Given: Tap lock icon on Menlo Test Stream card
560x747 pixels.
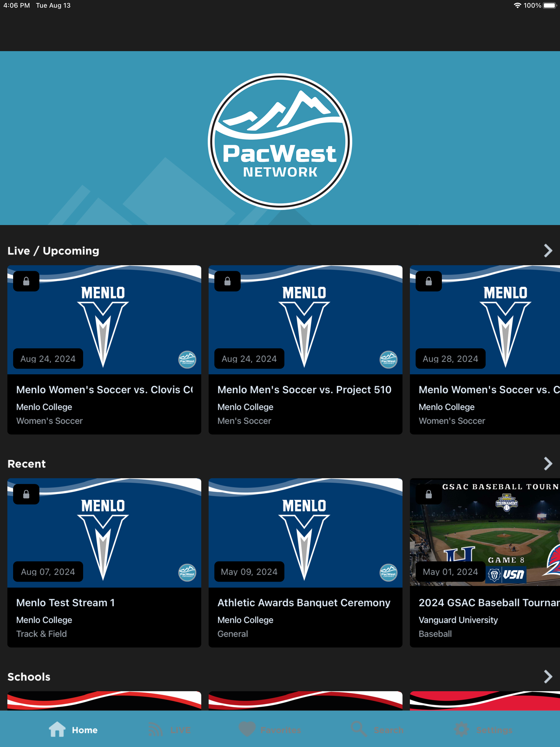Looking at the screenshot, I should pyautogui.click(x=26, y=494).
